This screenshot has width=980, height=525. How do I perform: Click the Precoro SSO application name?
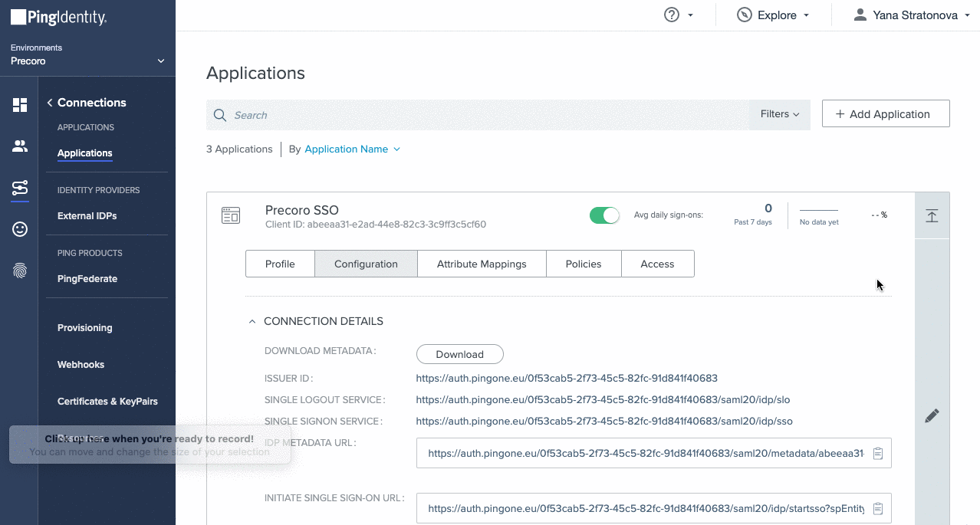pos(302,210)
